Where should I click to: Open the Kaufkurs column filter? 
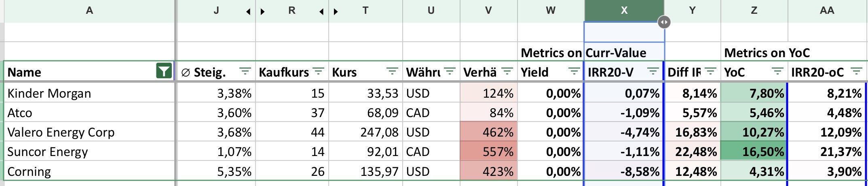point(319,72)
